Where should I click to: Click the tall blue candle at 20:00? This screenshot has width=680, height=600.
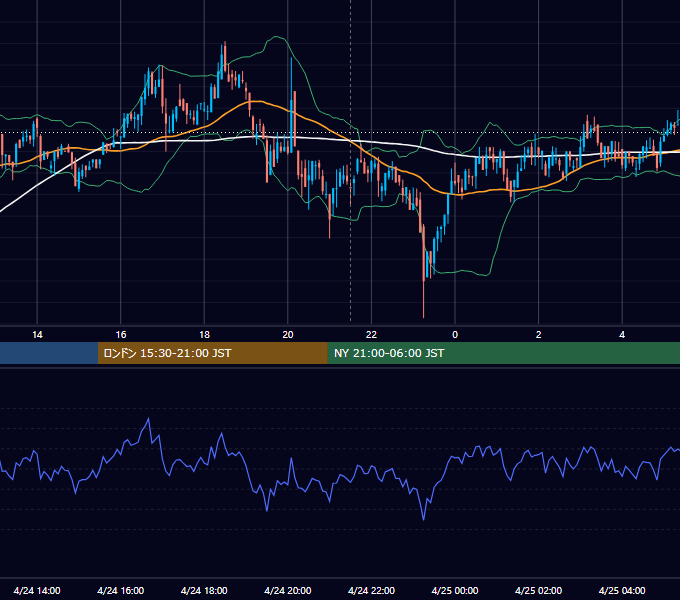click(291, 104)
